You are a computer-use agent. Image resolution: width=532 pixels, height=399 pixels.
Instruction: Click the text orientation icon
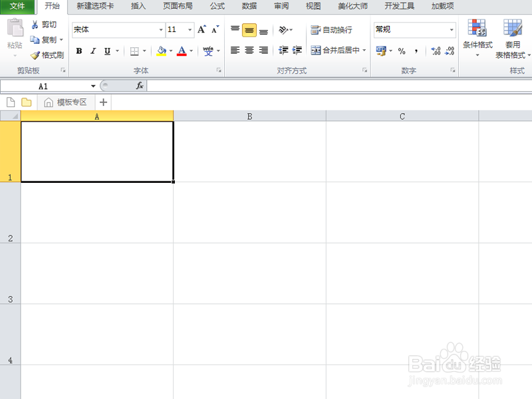284,30
